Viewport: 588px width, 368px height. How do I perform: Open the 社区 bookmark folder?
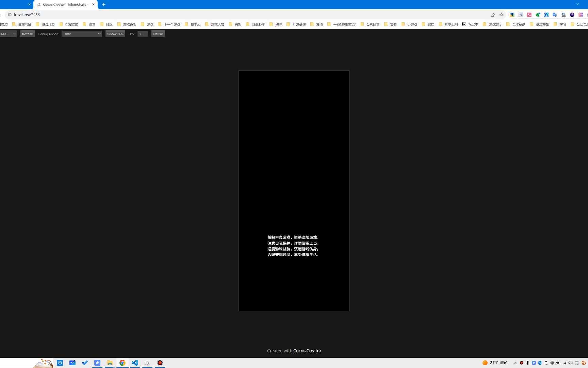pos(107,24)
